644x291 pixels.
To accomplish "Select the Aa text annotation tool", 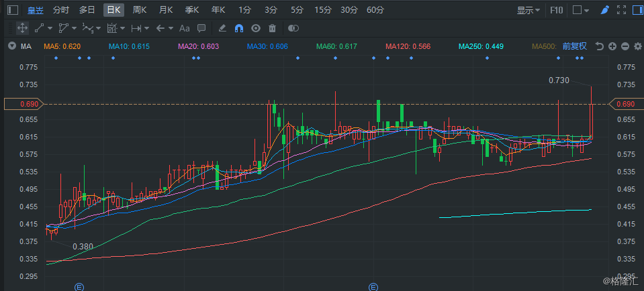I will pyautogui.click(x=185, y=28).
